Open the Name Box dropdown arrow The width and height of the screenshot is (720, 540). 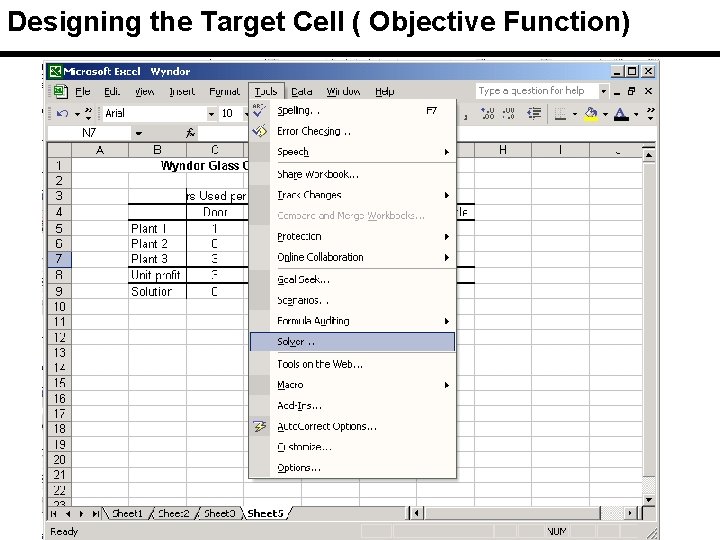[138, 134]
